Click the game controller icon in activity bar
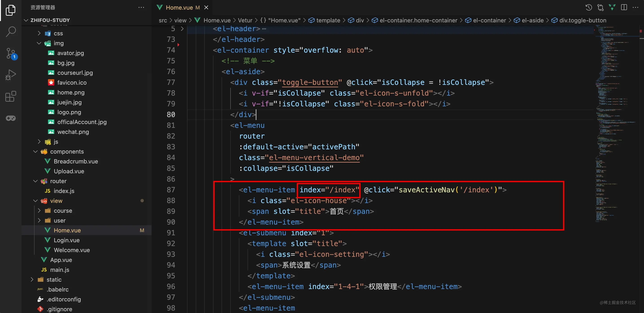The height and width of the screenshot is (313, 644). 11,118
